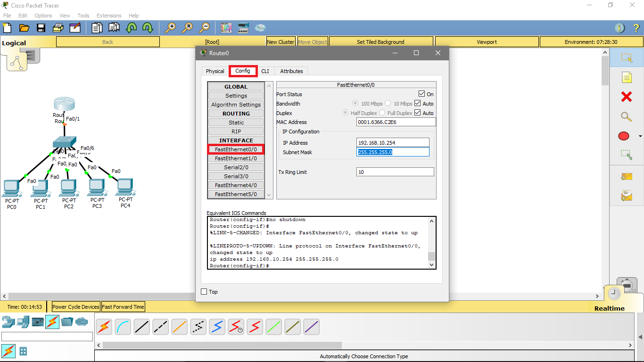Enable the Top checkbox in Router0 window

[204, 291]
